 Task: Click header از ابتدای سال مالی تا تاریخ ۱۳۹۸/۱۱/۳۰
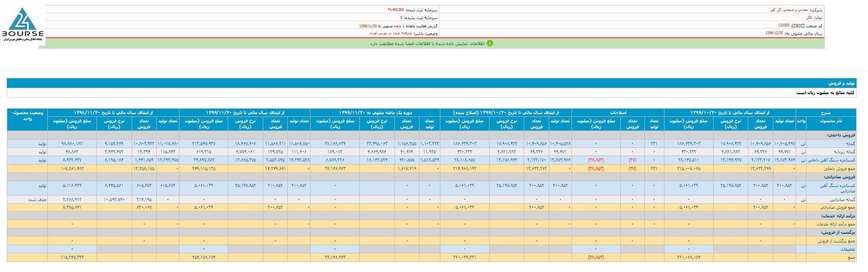pos(113,112)
